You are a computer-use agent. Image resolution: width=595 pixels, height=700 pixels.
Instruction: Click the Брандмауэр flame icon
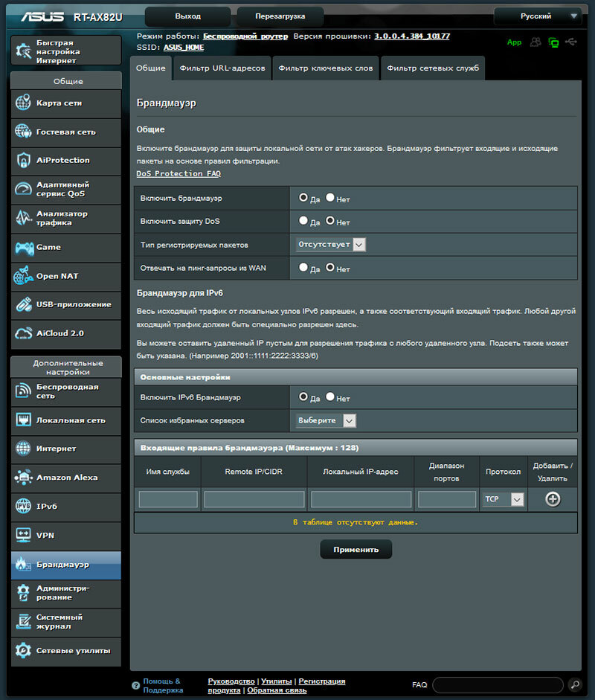(22, 565)
